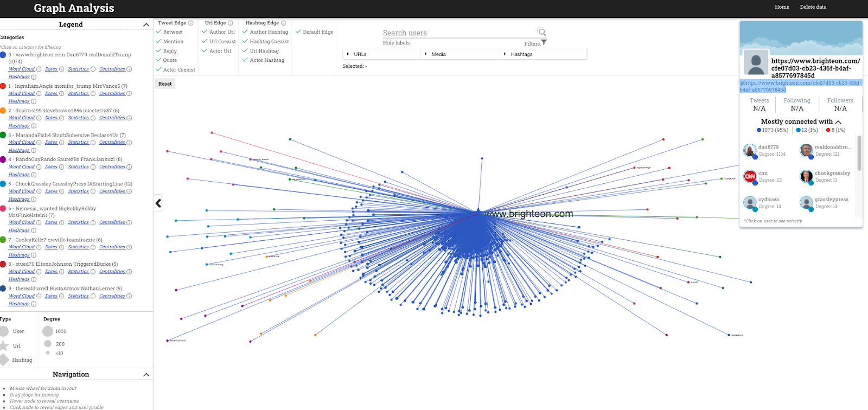Click info icon beside category 4 Hashtags
Screen dimensions: 868x410
coord(34,175)
